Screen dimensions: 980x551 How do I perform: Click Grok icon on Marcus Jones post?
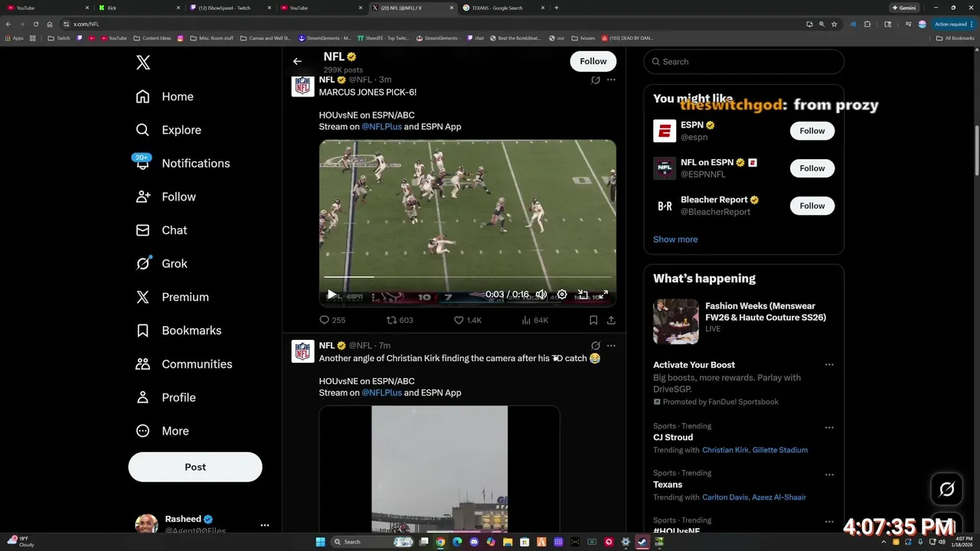click(x=596, y=80)
